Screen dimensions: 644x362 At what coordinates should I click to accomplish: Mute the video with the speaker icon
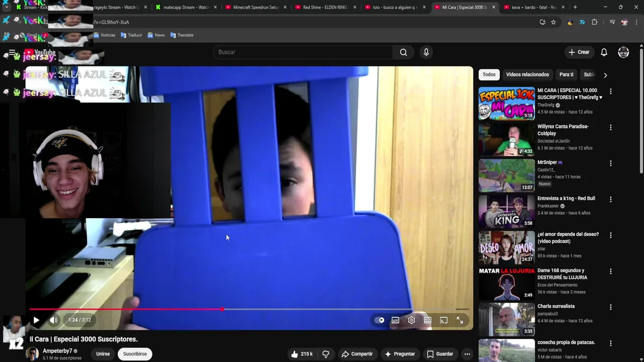pos(54,320)
